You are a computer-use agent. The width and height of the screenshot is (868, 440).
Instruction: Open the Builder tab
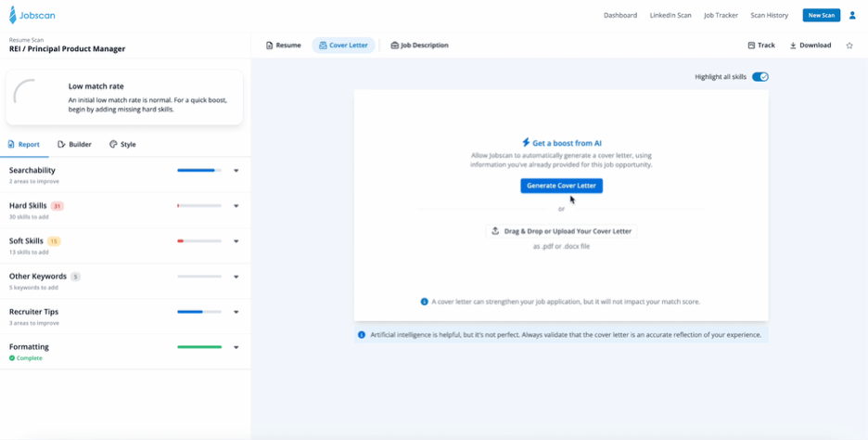[74, 144]
